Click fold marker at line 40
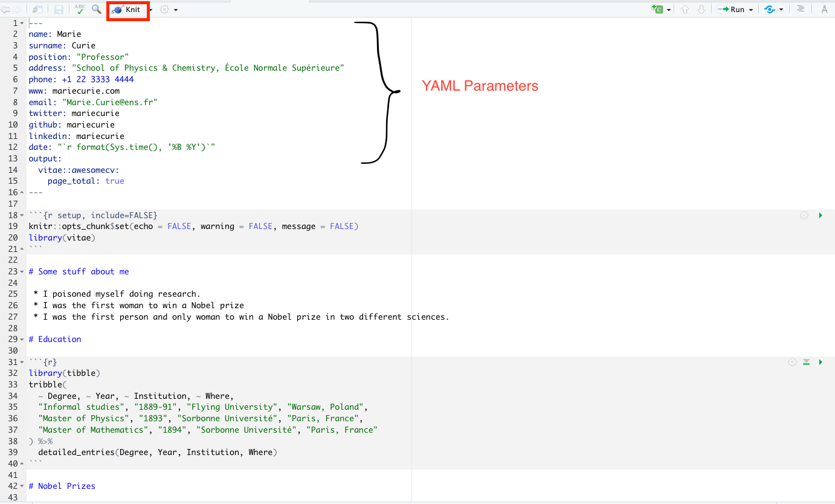This screenshot has height=504, width=835. 22,464
